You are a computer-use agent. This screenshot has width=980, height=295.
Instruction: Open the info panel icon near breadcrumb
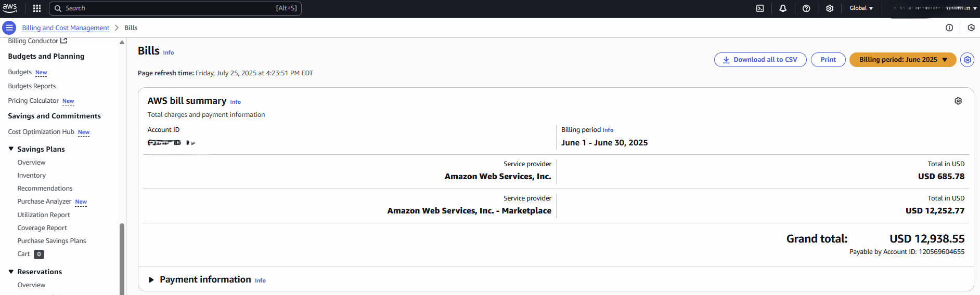click(949, 28)
